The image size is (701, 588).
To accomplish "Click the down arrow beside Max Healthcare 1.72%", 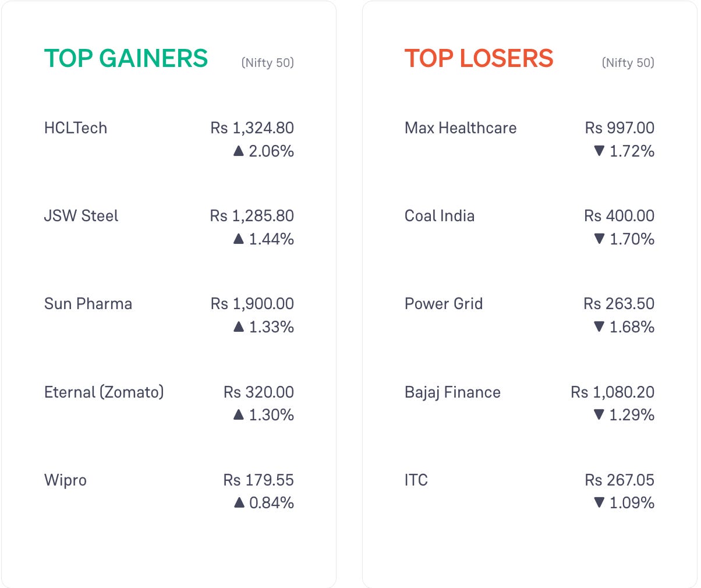I will (599, 151).
